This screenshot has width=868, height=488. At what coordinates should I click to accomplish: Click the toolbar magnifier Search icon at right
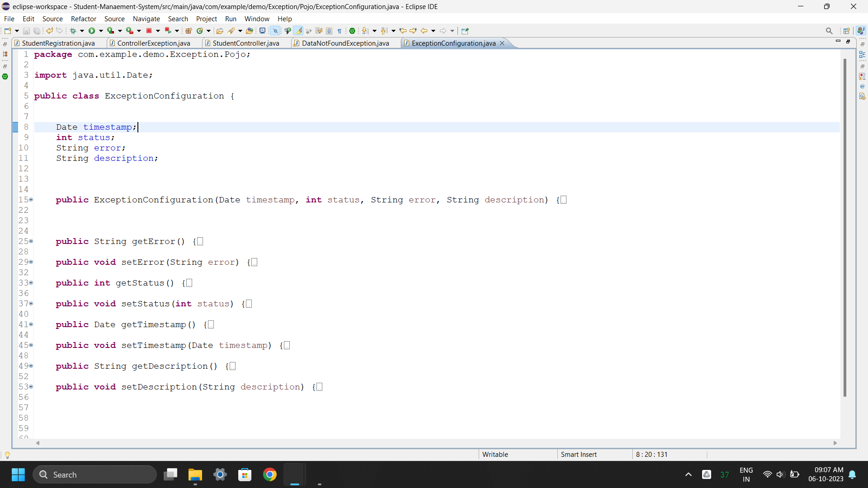point(829,31)
